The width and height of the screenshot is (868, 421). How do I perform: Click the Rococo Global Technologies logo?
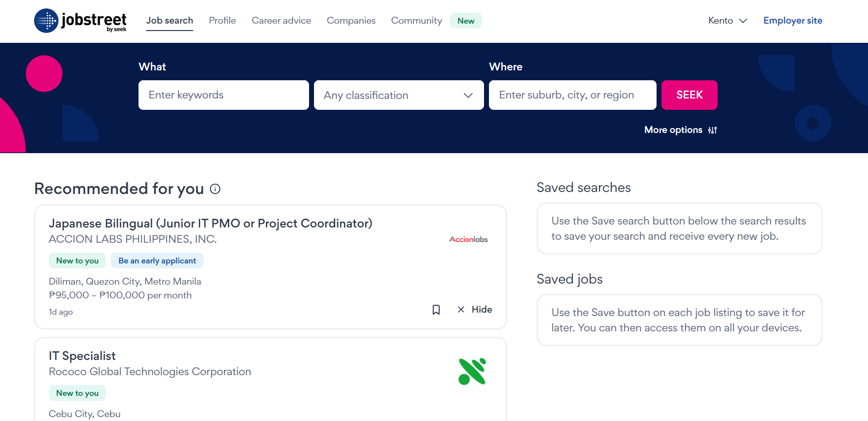tap(472, 372)
